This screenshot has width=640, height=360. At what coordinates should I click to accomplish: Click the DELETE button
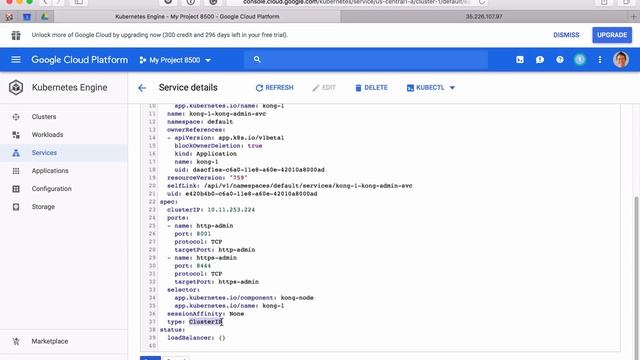click(371, 88)
